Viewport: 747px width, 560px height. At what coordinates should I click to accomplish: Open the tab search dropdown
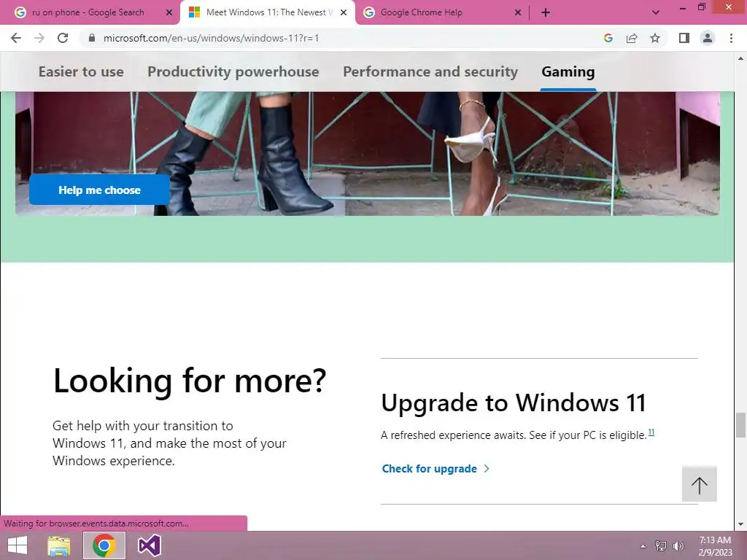tap(656, 13)
